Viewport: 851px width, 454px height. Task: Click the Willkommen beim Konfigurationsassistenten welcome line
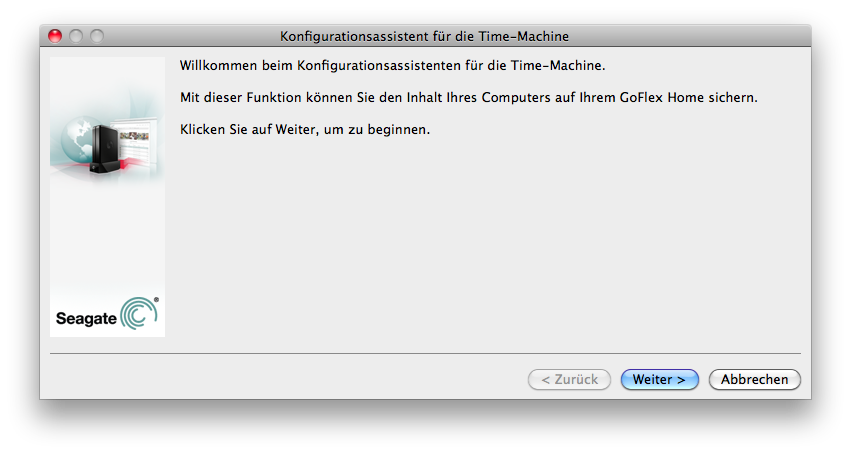[392, 66]
